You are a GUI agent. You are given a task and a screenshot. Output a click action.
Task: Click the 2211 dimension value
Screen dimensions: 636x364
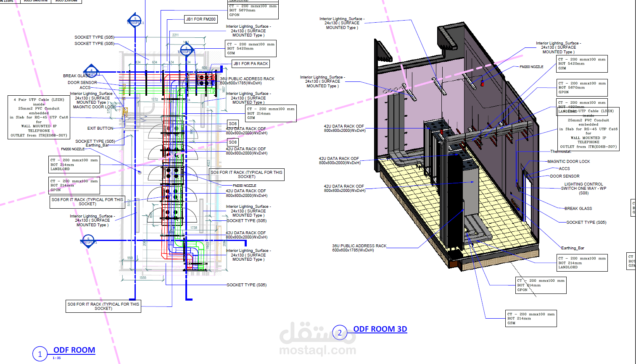click(175, 35)
